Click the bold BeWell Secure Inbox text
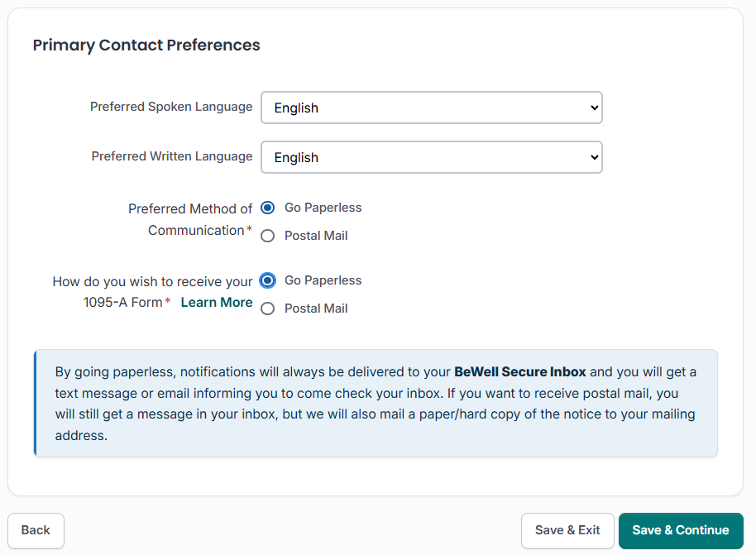 [x=519, y=371]
